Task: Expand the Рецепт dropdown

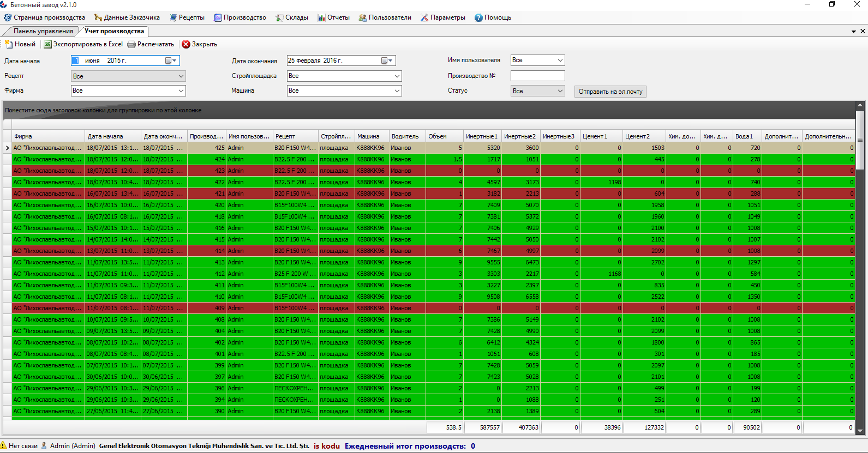Action: tap(181, 76)
